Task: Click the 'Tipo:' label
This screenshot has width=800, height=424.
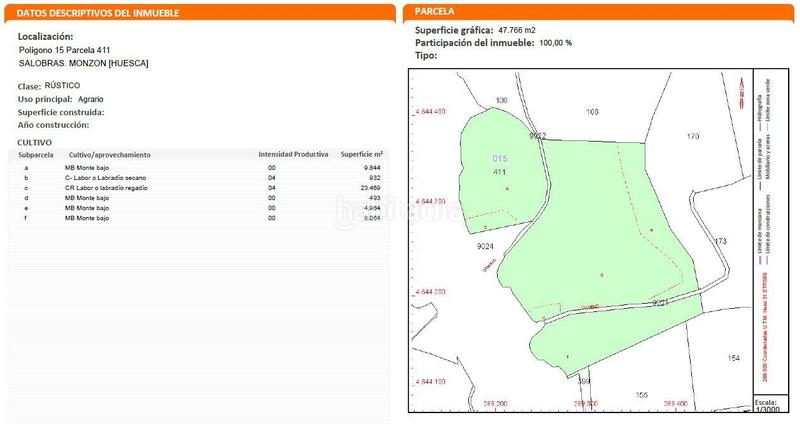Action: 426,56
